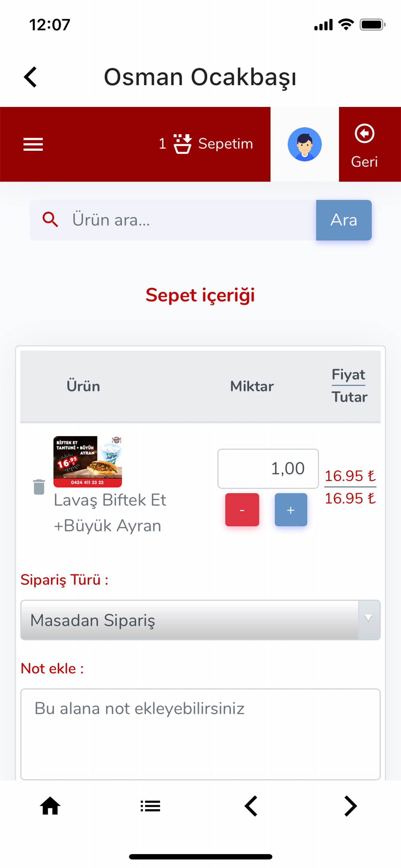
Task: Navigate forward using bottom bar chevron
Action: click(350, 806)
